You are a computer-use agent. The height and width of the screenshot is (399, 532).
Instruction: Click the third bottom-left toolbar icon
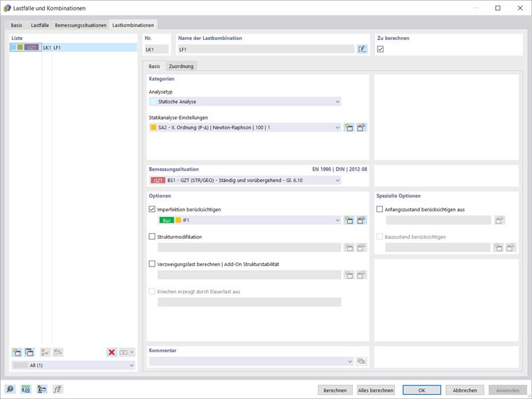click(x=42, y=389)
